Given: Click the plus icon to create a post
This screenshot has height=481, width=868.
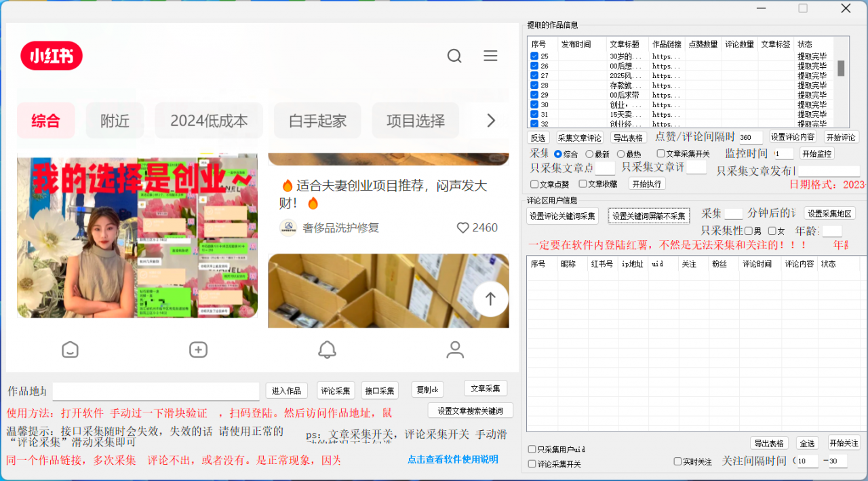Looking at the screenshot, I should 197,349.
